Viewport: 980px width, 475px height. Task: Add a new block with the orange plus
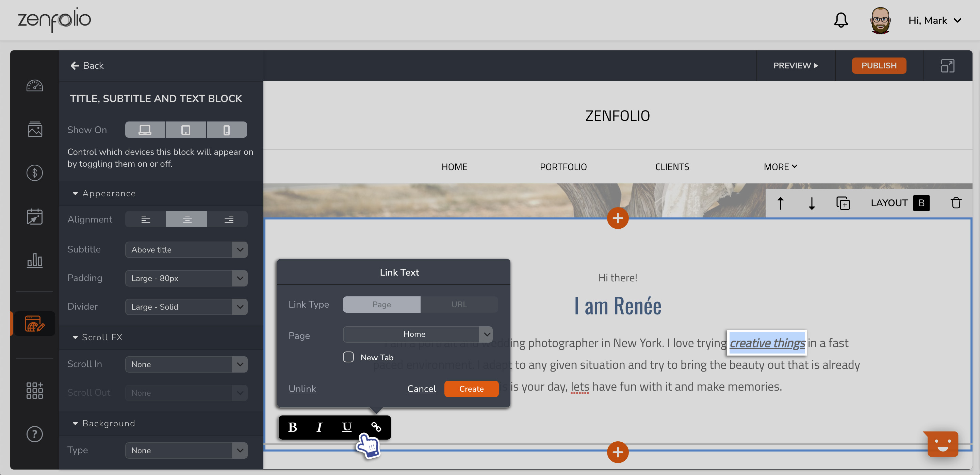coord(618,218)
